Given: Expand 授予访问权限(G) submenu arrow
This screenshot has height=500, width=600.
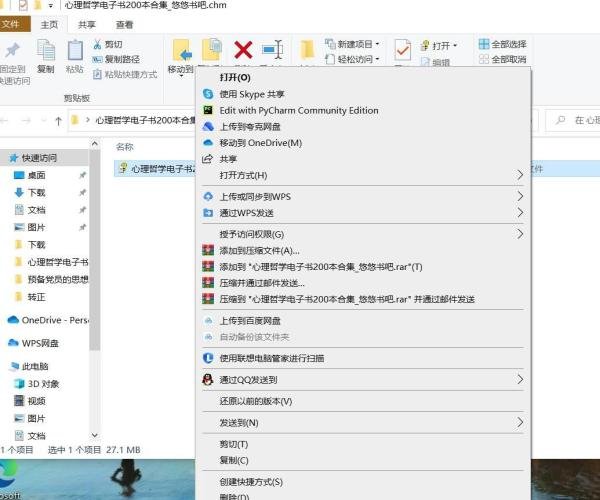Looking at the screenshot, I should (520, 234).
